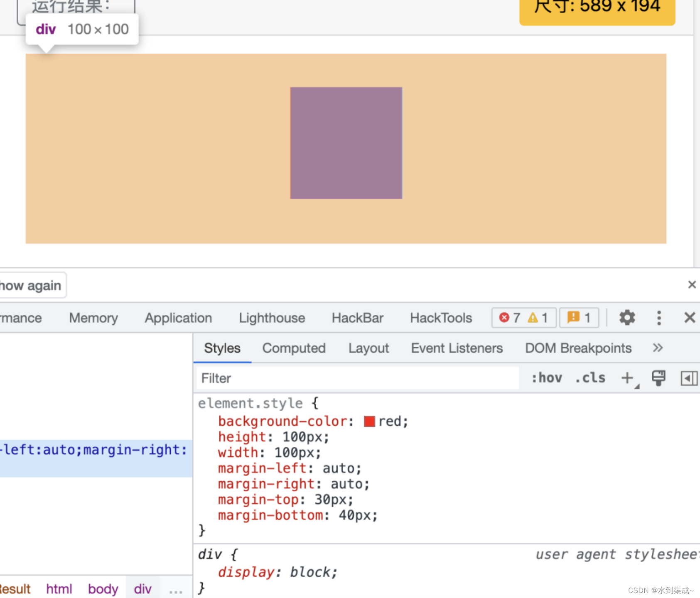Click the 'red' color value text
Image resolution: width=700 pixels, height=598 pixels.
[x=390, y=422]
